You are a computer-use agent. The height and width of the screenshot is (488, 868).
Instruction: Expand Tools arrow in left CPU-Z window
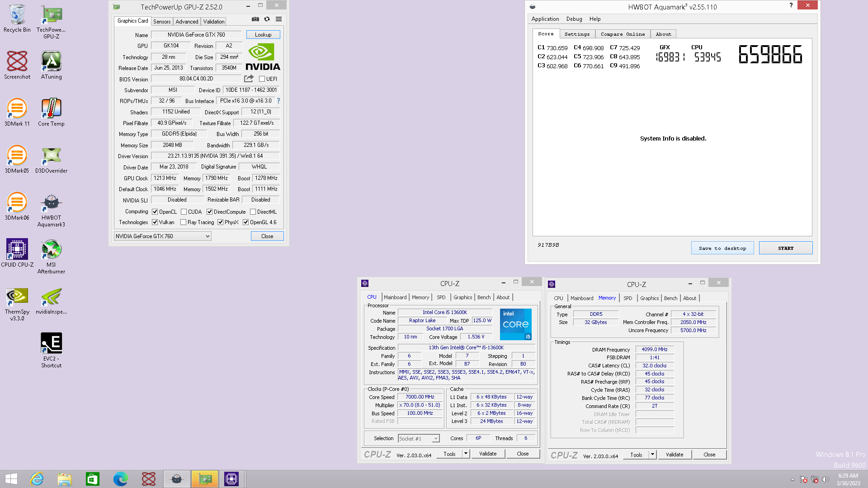click(466, 453)
